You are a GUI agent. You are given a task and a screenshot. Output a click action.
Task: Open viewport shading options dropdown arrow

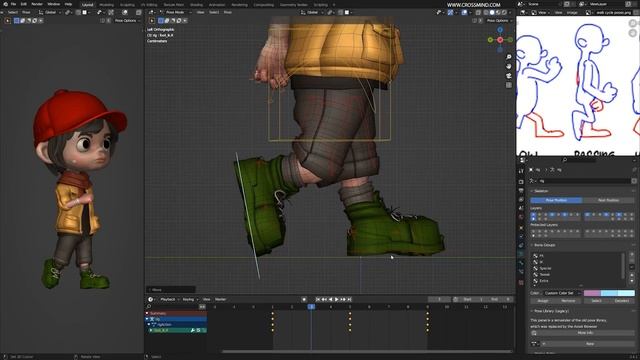point(510,13)
